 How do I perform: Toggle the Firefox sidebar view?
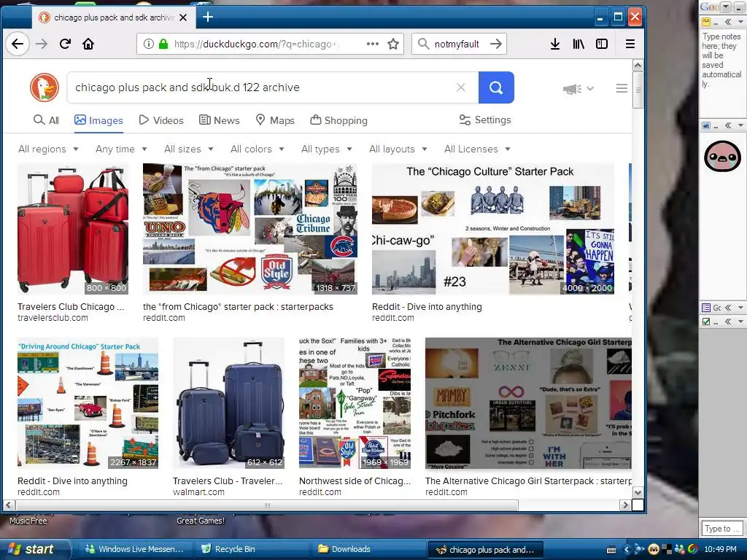click(602, 44)
